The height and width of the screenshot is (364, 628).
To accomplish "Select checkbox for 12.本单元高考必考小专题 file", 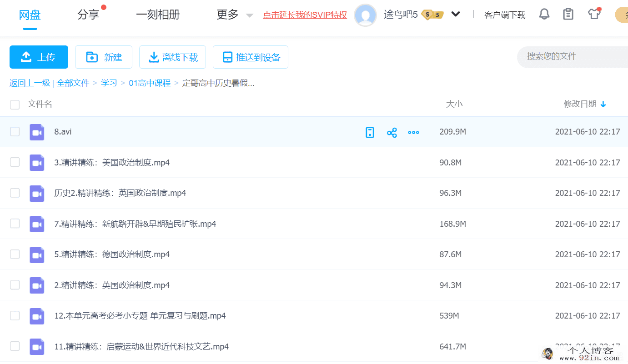I will (x=15, y=315).
